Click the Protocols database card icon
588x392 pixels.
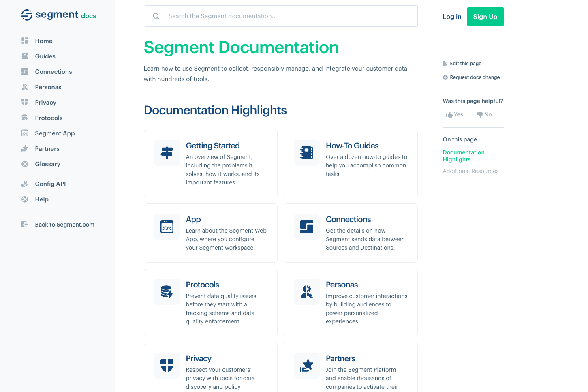click(167, 292)
